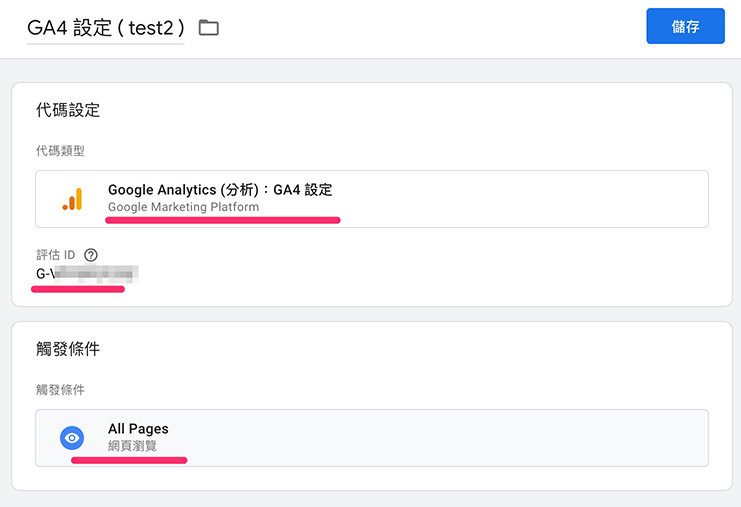Select the Google Analytics: GA4 設定 tag type title

pos(219,189)
